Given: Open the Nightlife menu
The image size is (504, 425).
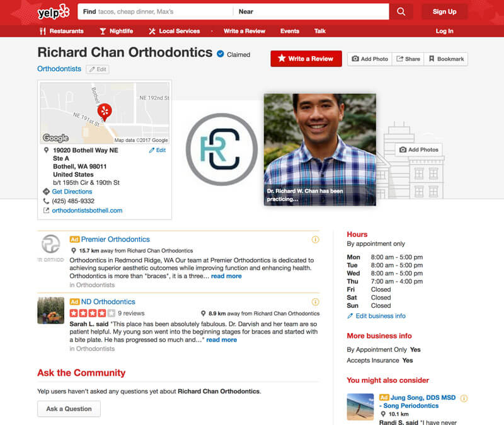Looking at the screenshot, I should click(x=117, y=31).
